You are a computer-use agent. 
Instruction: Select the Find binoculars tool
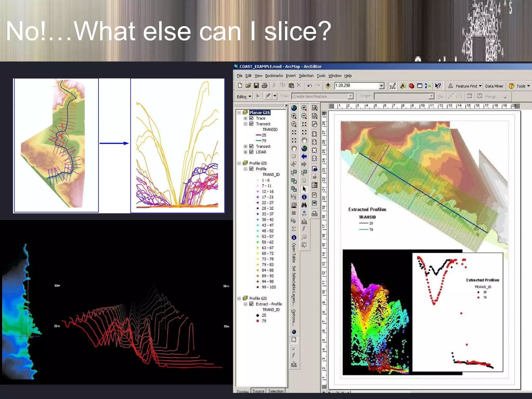[x=304, y=205]
